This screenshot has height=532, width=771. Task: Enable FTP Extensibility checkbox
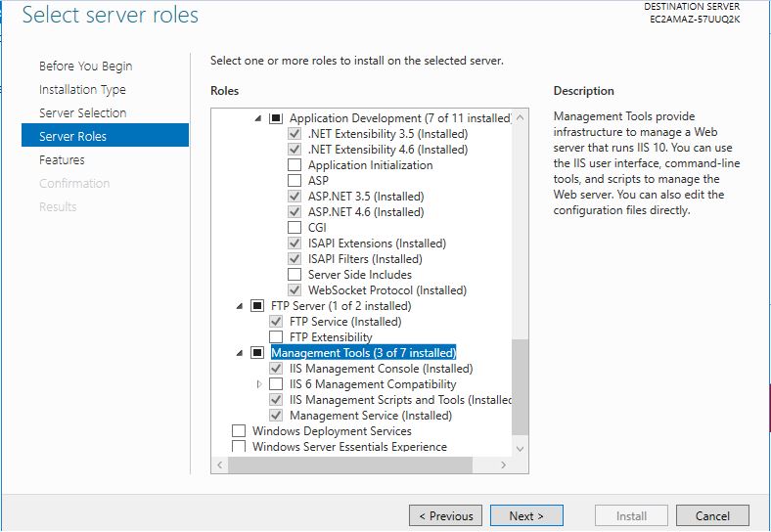(276, 337)
